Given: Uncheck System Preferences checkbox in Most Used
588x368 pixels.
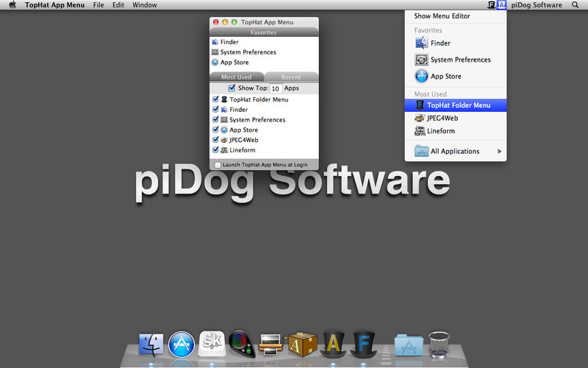Looking at the screenshot, I should pyautogui.click(x=215, y=119).
